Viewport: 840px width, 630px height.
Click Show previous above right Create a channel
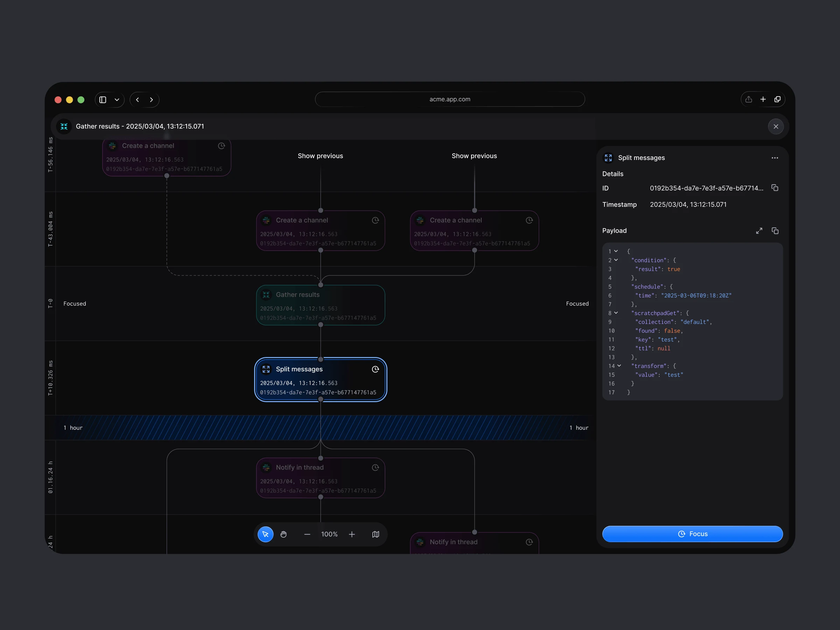pyautogui.click(x=474, y=156)
